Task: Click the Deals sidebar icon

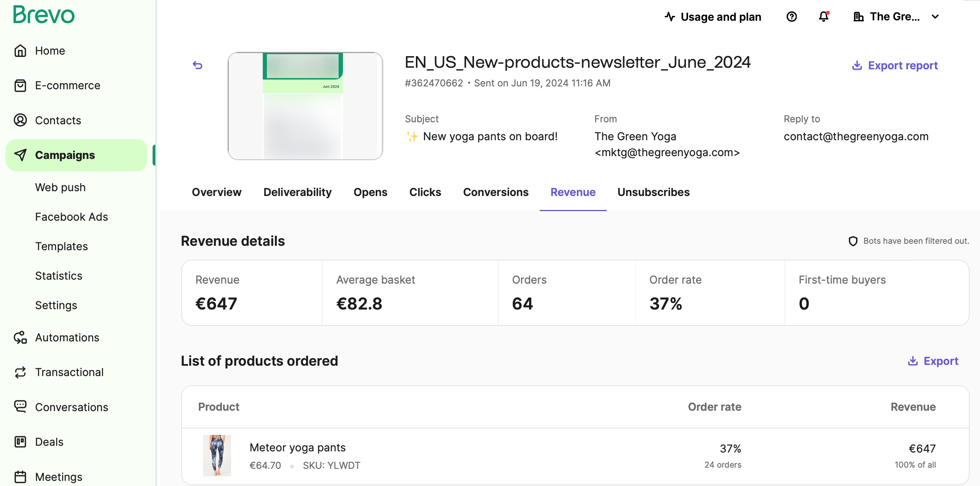Action: (21, 441)
